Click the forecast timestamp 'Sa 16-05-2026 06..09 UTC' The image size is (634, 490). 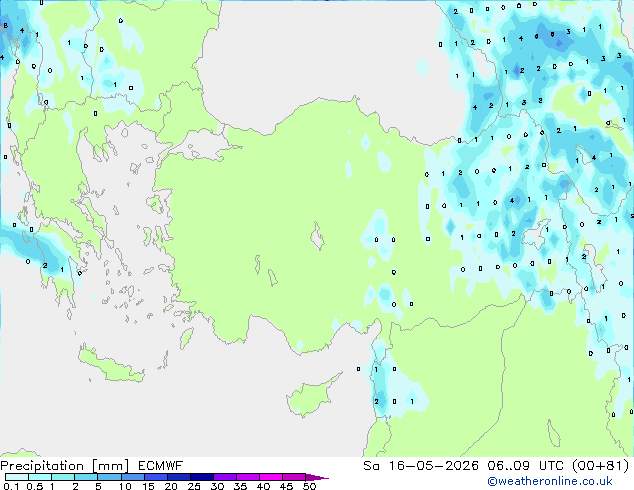coord(463,466)
